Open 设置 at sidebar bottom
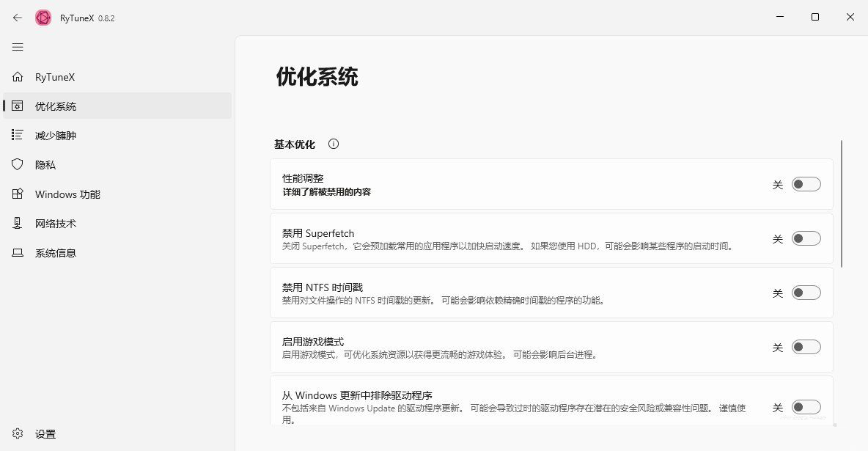 117,434
